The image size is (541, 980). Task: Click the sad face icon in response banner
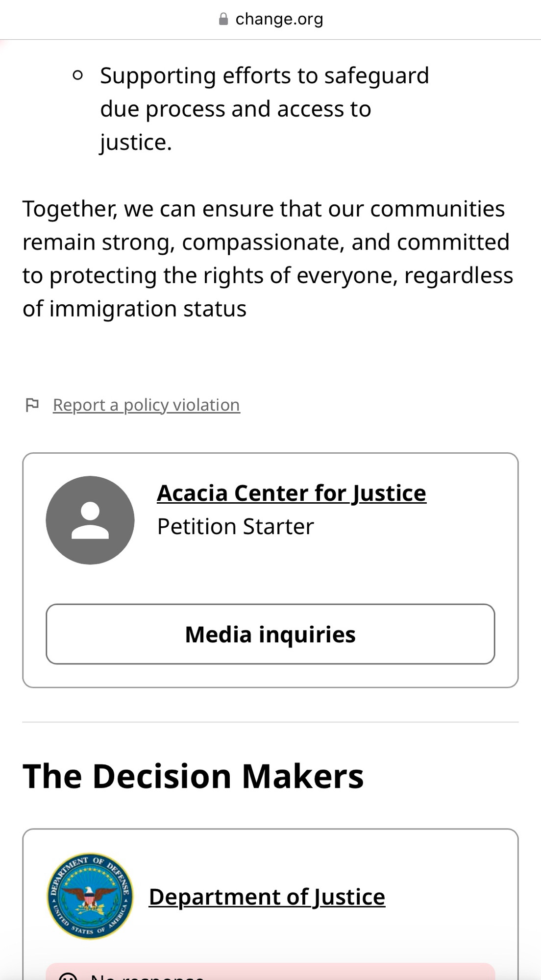coord(68,976)
